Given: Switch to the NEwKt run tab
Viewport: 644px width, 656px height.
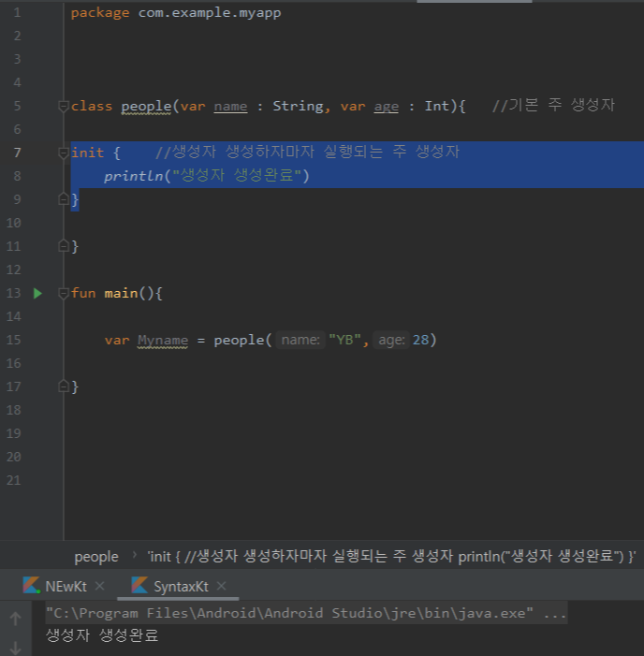Looking at the screenshot, I should click(x=66, y=587).
